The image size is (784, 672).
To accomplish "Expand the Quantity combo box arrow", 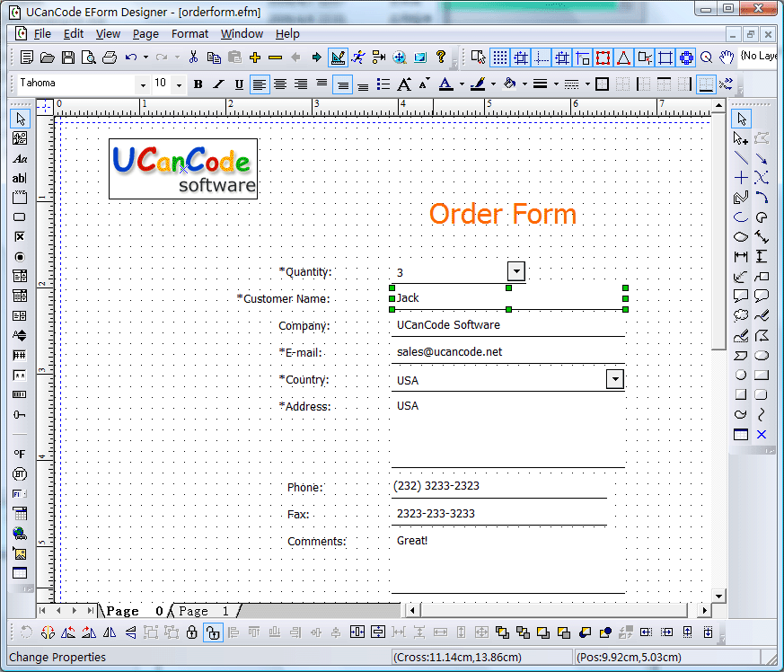I will [516, 271].
